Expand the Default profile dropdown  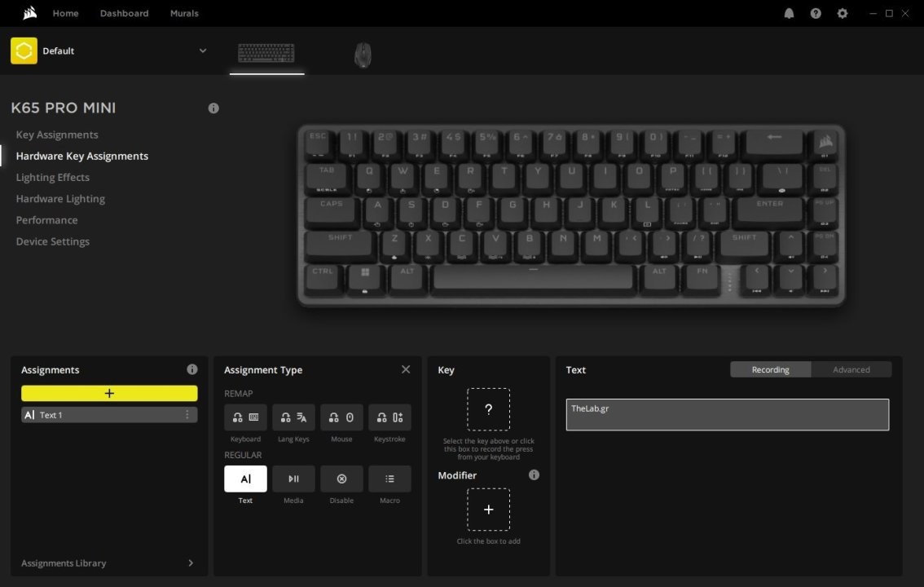pos(203,51)
